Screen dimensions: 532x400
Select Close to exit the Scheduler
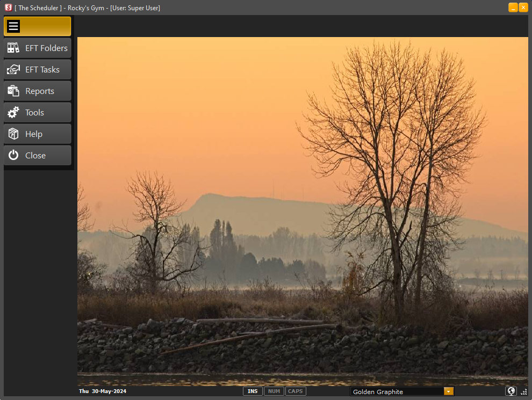pyautogui.click(x=37, y=155)
